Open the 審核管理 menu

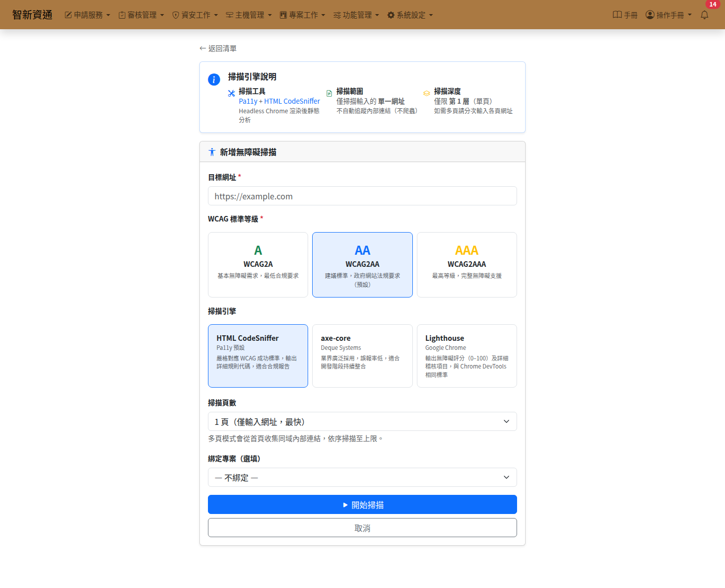coord(141,15)
